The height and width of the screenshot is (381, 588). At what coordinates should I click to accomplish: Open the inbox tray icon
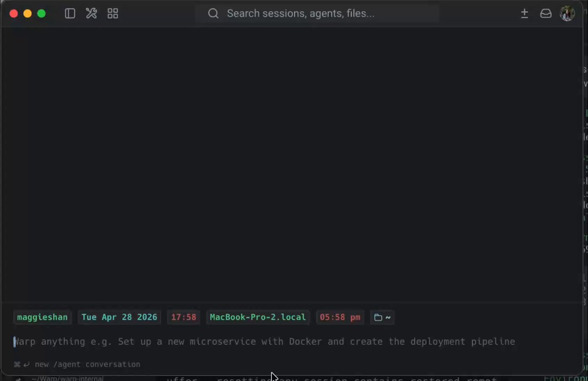click(546, 14)
